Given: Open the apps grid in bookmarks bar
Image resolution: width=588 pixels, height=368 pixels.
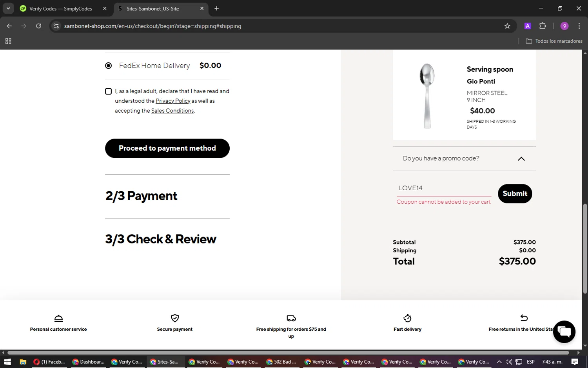Looking at the screenshot, I should pyautogui.click(x=8, y=41).
